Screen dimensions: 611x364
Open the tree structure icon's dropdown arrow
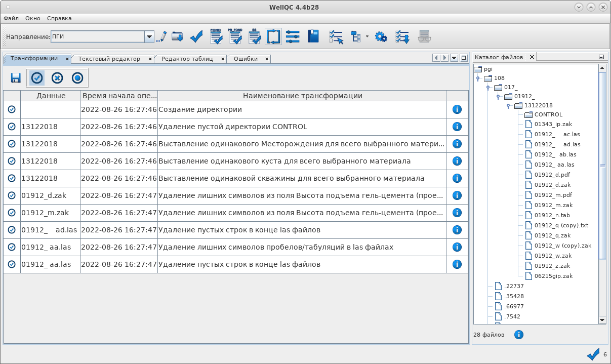(366, 36)
